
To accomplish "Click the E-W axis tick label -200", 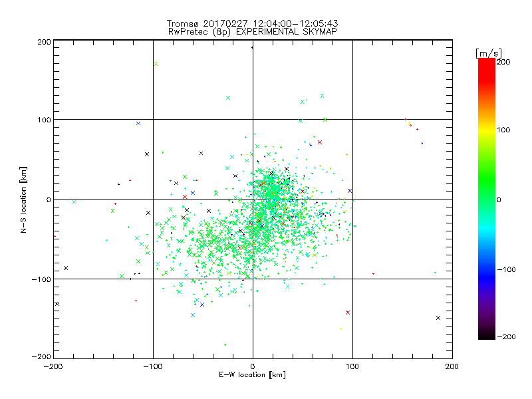I will tap(54, 366).
